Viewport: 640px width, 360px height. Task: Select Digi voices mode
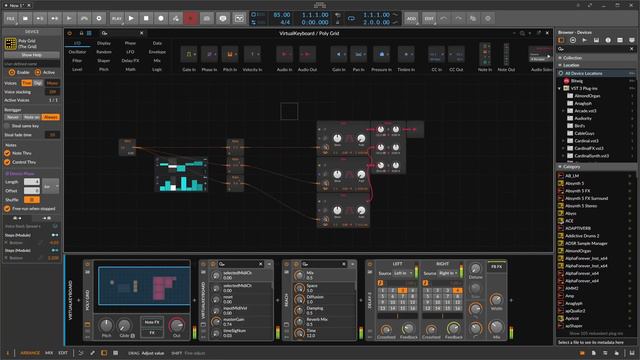[x=38, y=83]
